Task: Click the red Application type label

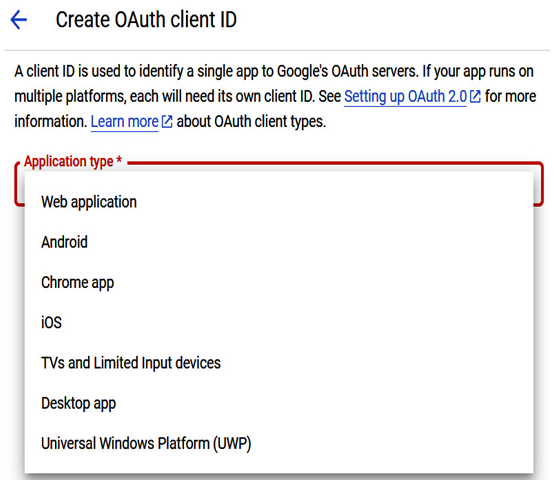Action: click(x=69, y=162)
